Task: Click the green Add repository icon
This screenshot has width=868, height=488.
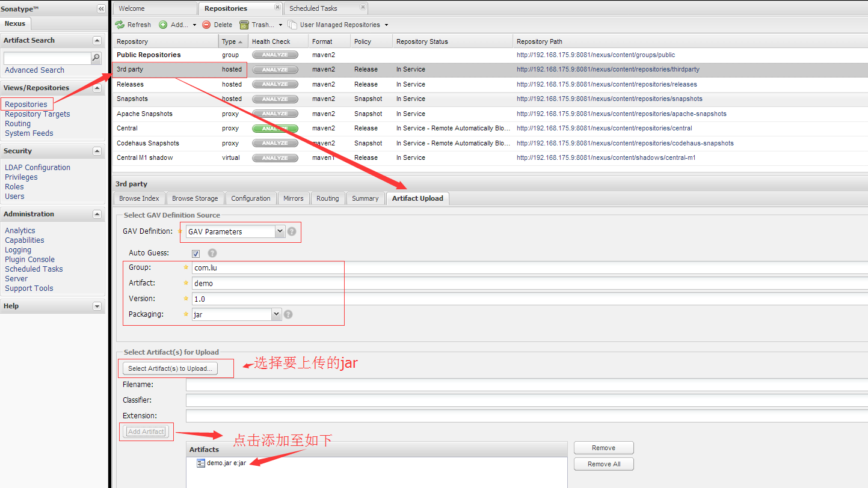Action: 163,25
